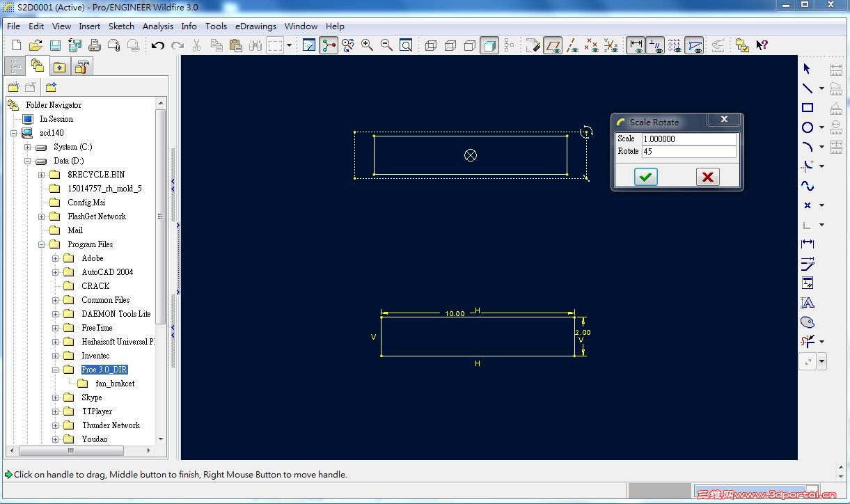Open the Tools menu
Viewport: 850px width, 504px height.
click(216, 26)
